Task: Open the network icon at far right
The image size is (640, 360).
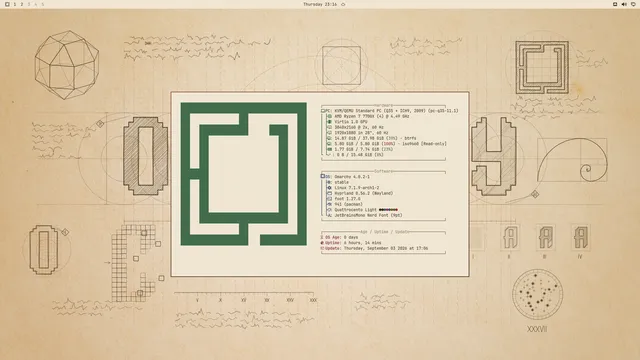Action: point(633,4)
